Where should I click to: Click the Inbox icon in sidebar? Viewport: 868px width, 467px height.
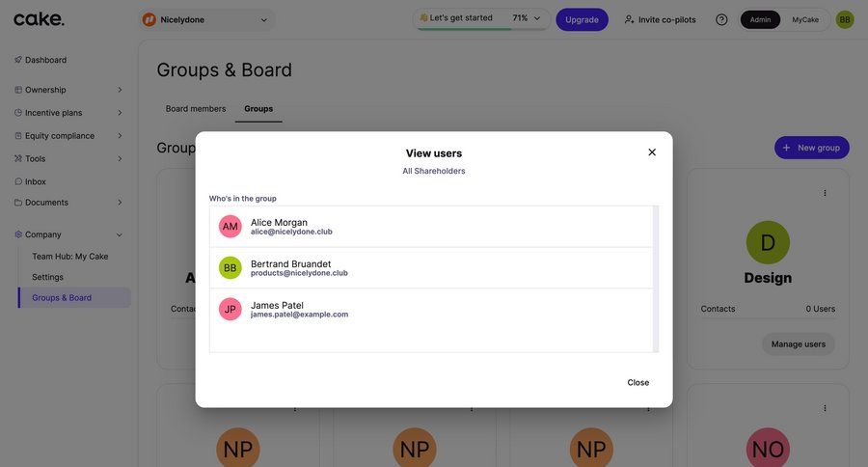click(x=18, y=181)
